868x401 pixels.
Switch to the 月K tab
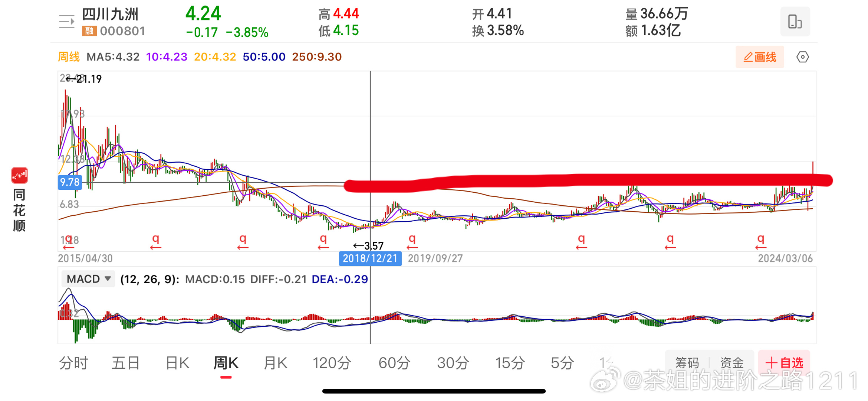point(275,363)
